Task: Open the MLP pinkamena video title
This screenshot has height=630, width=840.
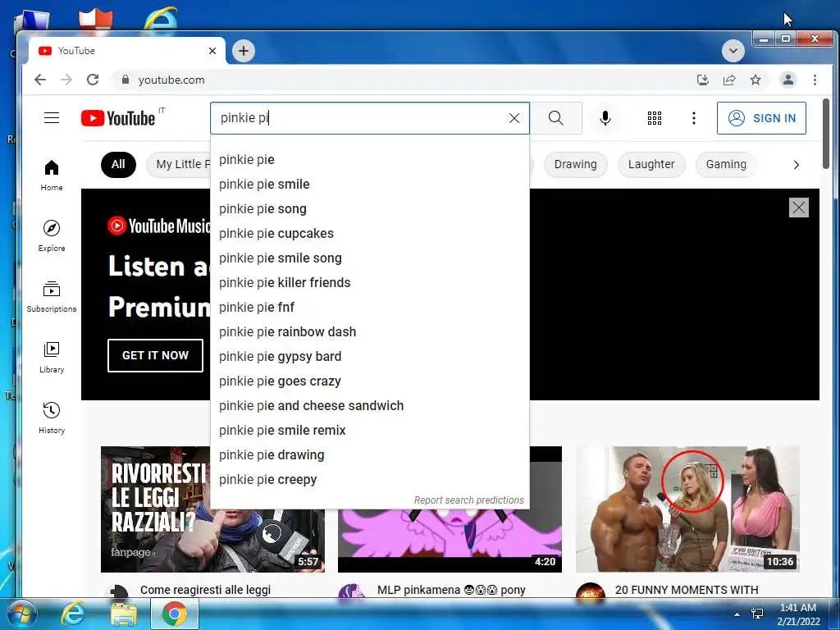Action: point(451,590)
